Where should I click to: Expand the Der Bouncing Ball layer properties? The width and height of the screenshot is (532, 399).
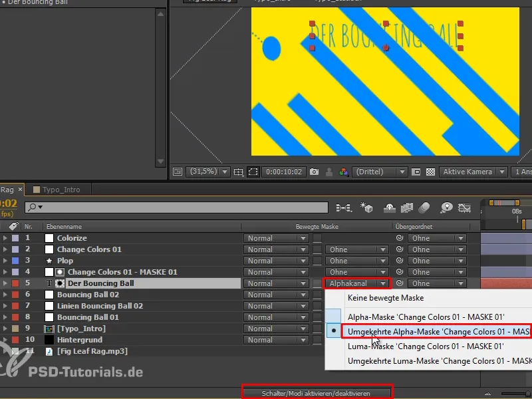(5, 283)
